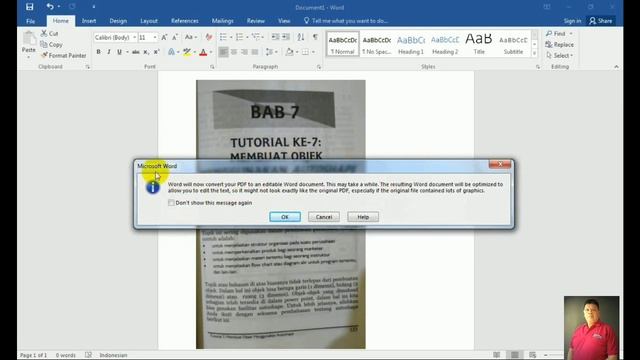The image size is (640, 360).
Task: Justify text alignment
Action: pyautogui.click(x=255, y=52)
